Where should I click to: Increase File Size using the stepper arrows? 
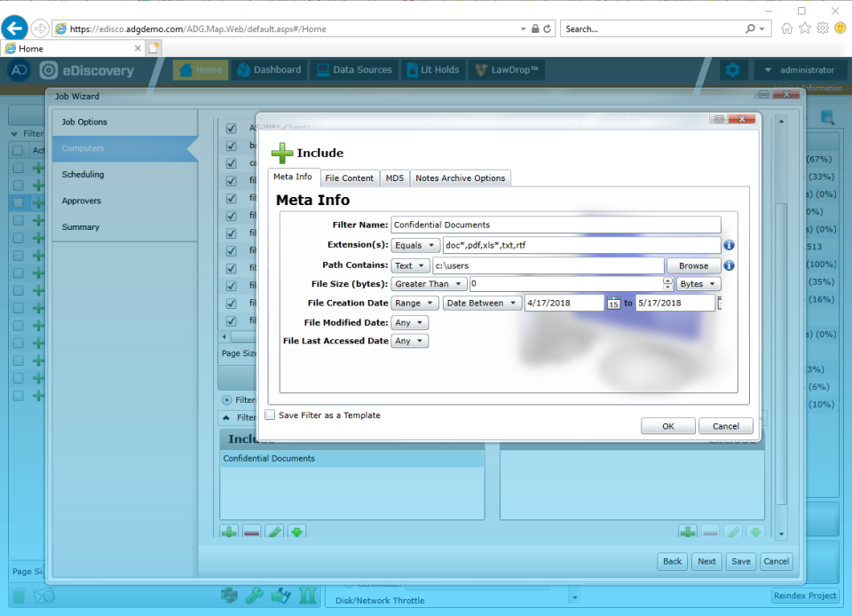667,280
